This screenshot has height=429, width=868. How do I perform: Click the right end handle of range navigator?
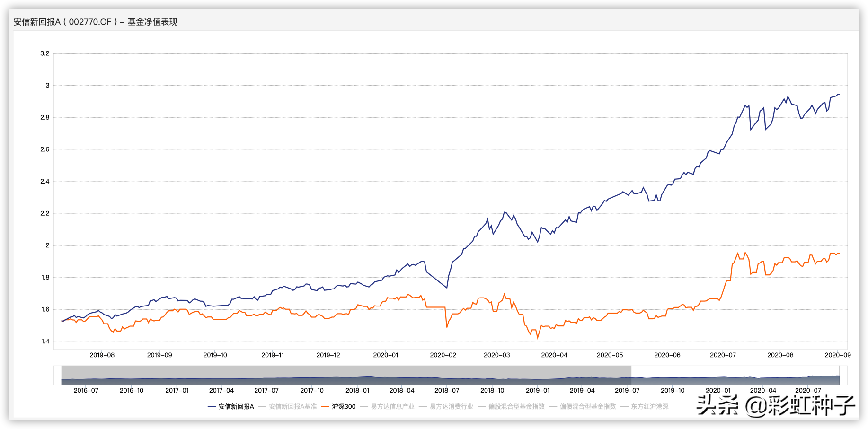coord(839,375)
